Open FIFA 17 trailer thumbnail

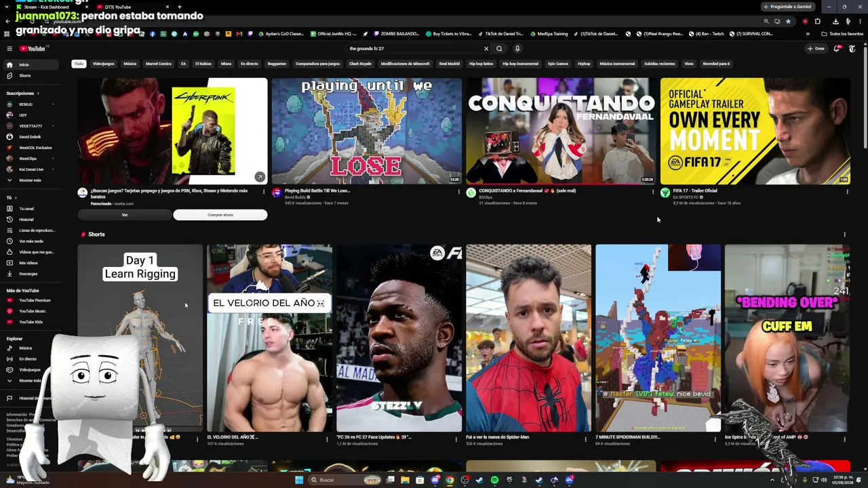pyautogui.click(x=755, y=131)
